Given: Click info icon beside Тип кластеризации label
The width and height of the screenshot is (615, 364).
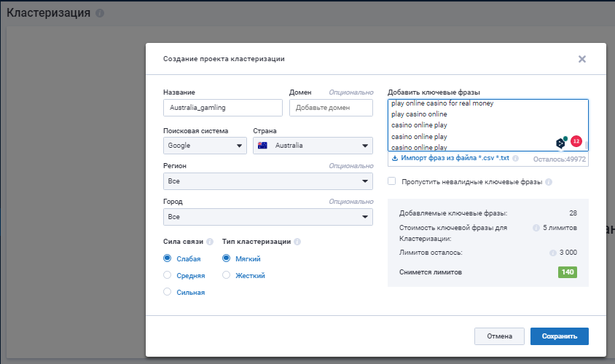Looking at the screenshot, I should pos(297,242).
